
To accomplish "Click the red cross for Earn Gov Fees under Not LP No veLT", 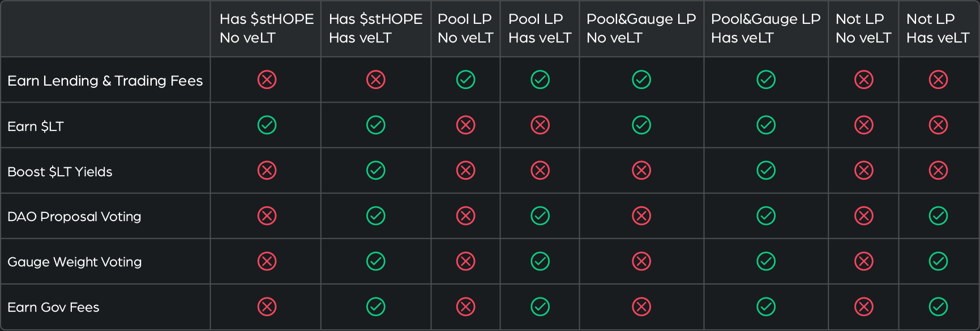I will [x=864, y=307].
